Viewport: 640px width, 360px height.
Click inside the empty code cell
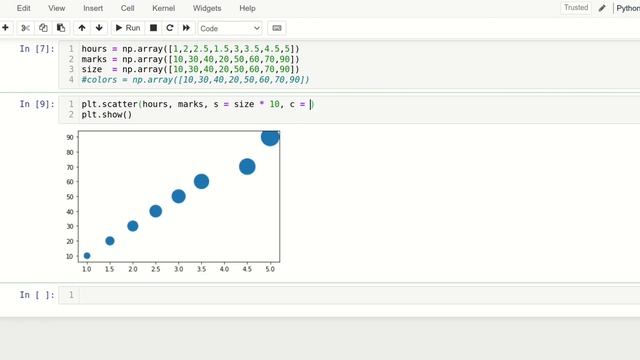point(359,295)
